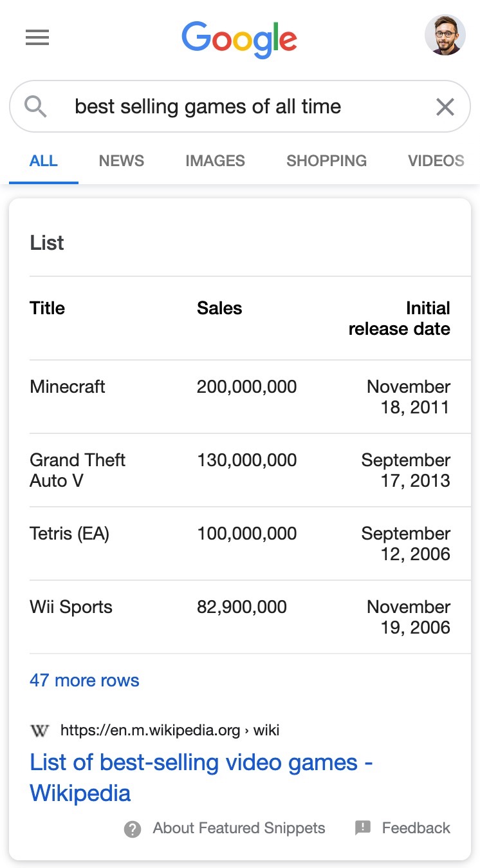This screenshot has width=480, height=868.
Task: Open List of best-selling video games link
Action: coord(201,778)
